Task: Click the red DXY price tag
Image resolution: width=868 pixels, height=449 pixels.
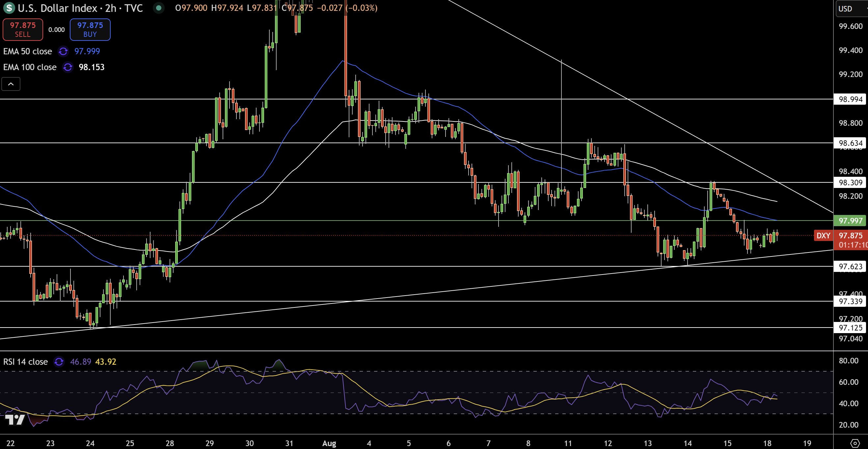Action: [823, 235]
